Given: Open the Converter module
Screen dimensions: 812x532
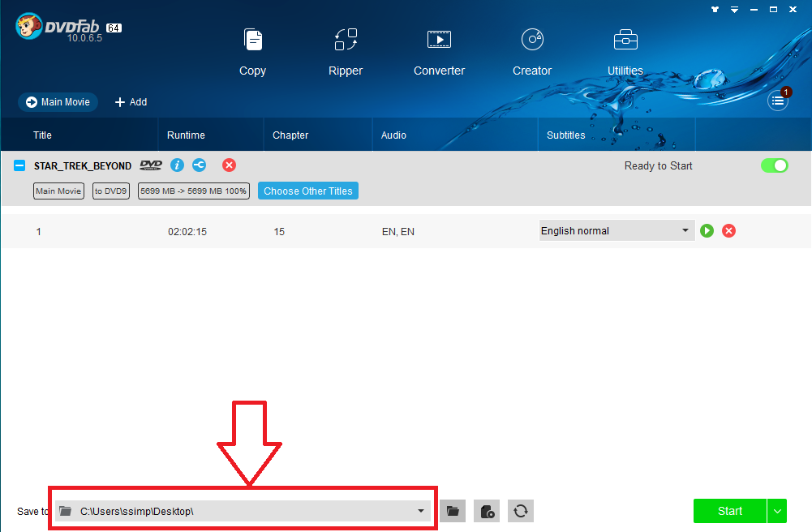Looking at the screenshot, I should 439,53.
